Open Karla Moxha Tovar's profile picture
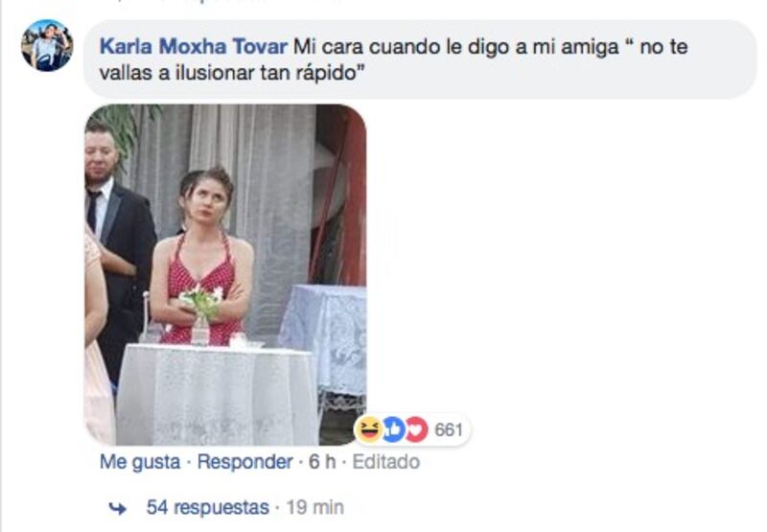The width and height of the screenshot is (767, 532). pyautogui.click(x=47, y=45)
